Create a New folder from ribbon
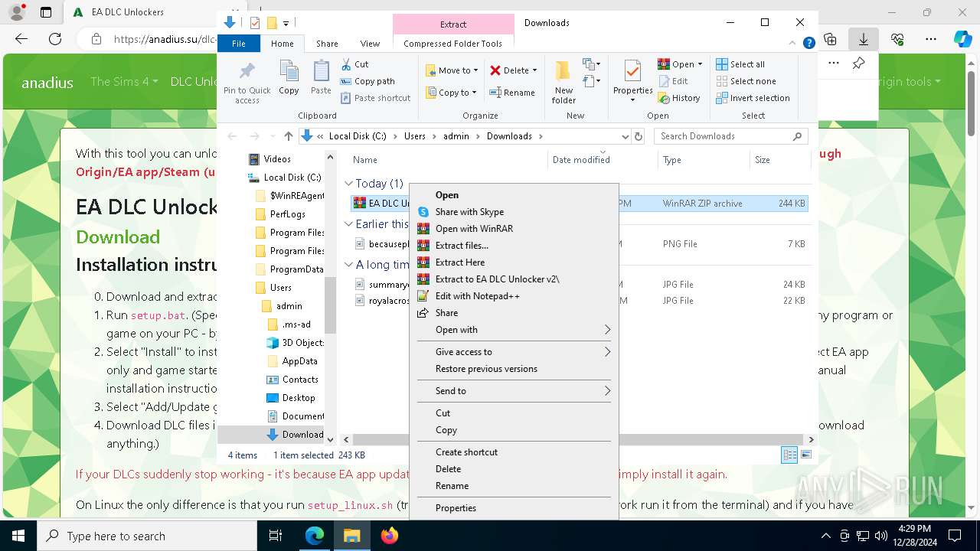Image resolution: width=980 pixels, height=551 pixels. (x=563, y=83)
